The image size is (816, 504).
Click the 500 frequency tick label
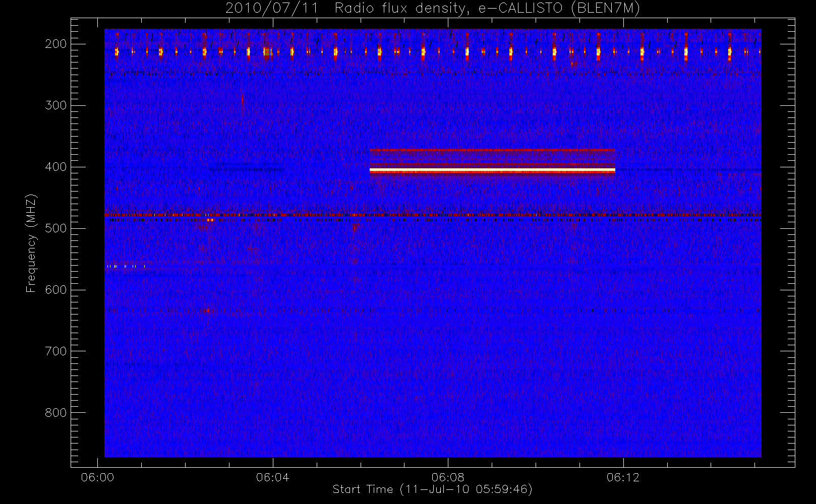click(x=56, y=228)
